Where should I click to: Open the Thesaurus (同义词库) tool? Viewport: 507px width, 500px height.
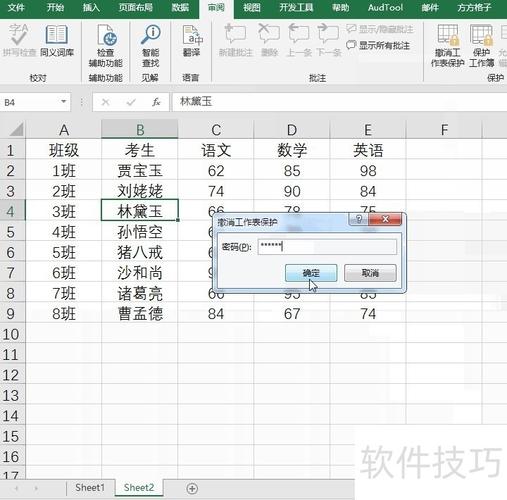click(x=57, y=40)
